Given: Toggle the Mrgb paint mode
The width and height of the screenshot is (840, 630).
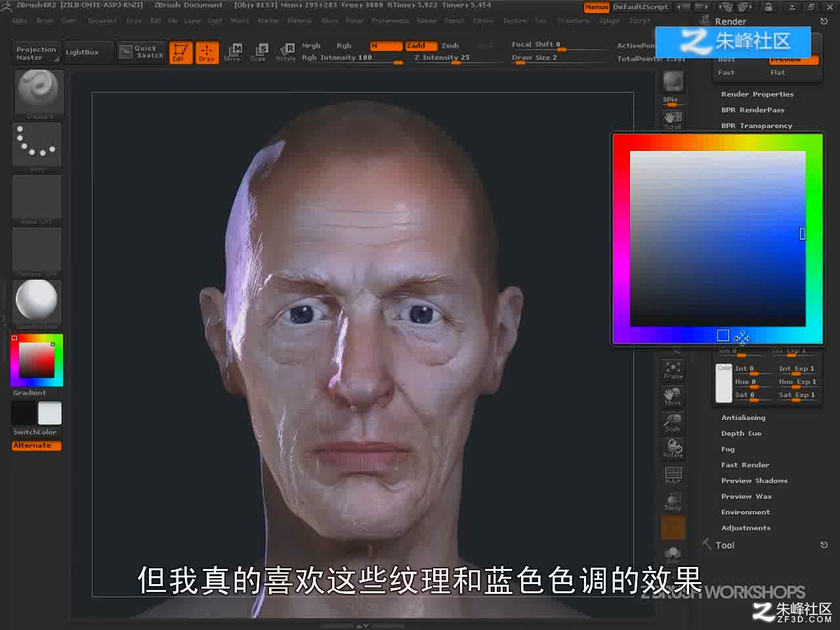Looking at the screenshot, I should click(x=311, y=46).
